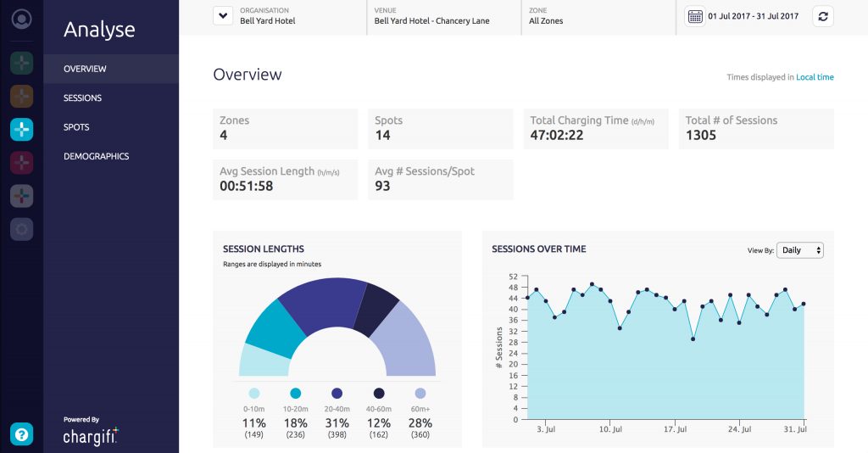This screenshot has height=453, width=868.
Task: Click the 28% percentage value
Action: click(420, 423)
